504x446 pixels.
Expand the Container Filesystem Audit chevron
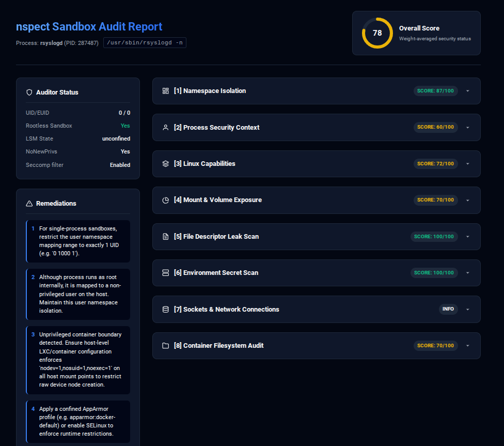(468, 346)
